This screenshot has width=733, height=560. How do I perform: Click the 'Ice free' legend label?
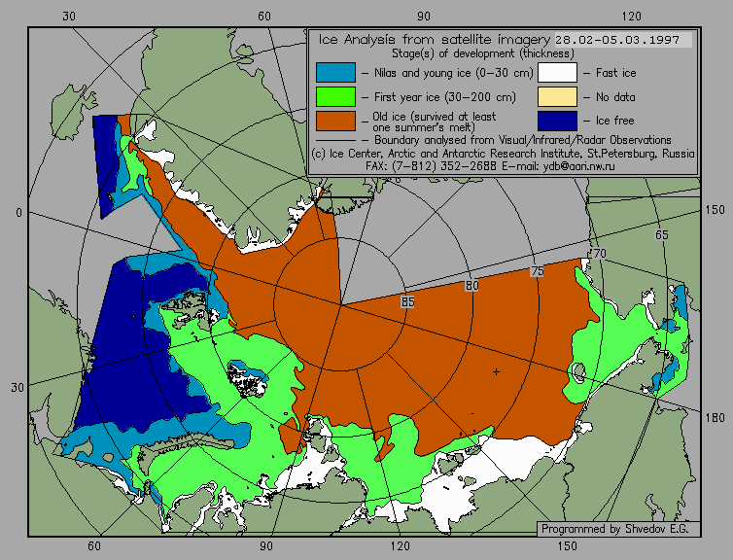(x=614, y=121)
